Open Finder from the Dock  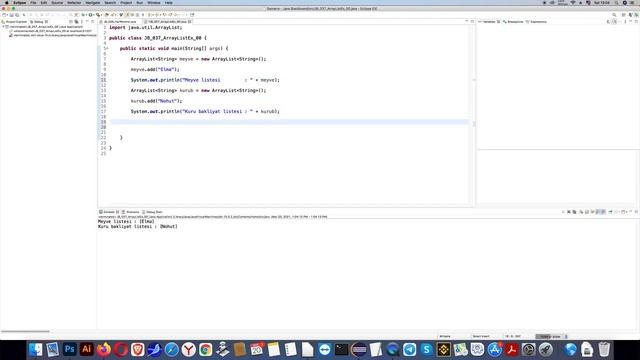[36, 349]
